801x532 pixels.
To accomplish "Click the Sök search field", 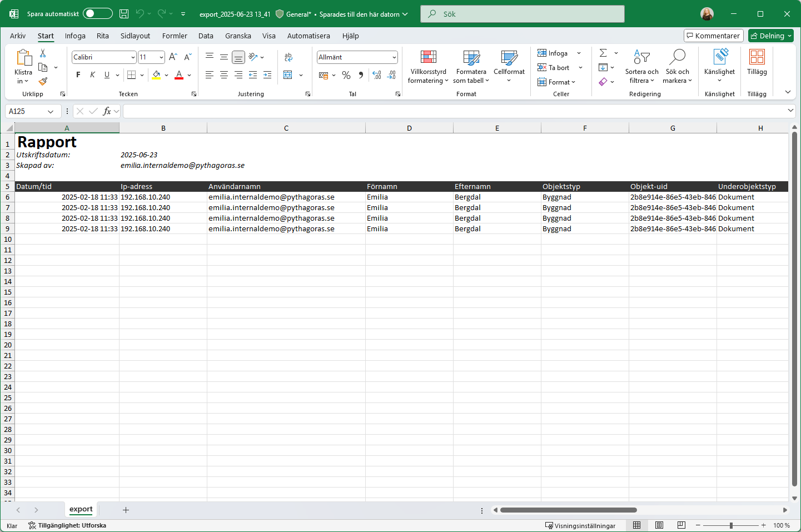I will tap(523, 14).
